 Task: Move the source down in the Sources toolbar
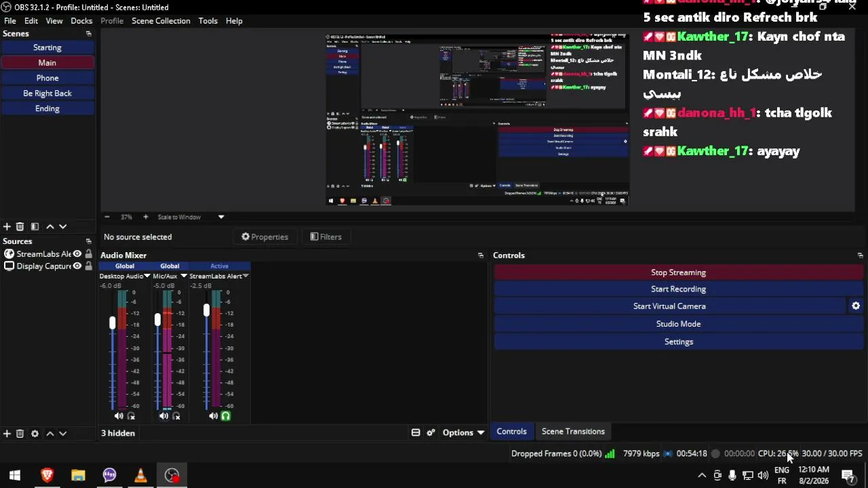[x=62, y=433]
